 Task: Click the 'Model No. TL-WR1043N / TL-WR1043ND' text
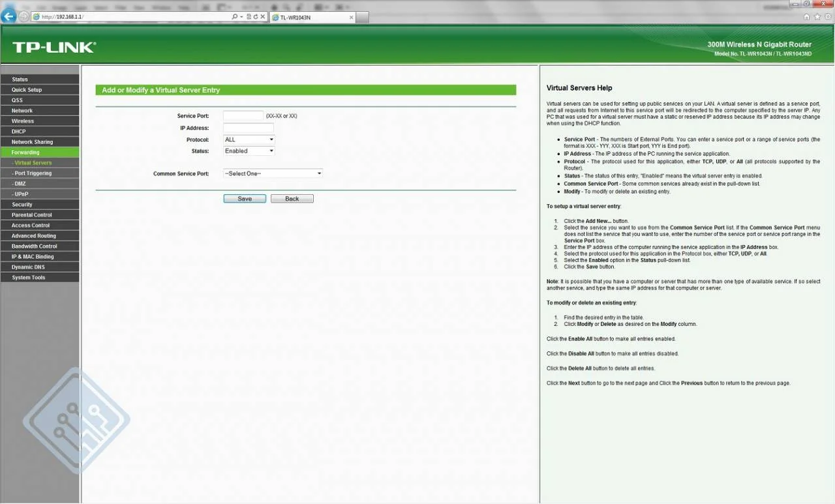coord(763,53)
